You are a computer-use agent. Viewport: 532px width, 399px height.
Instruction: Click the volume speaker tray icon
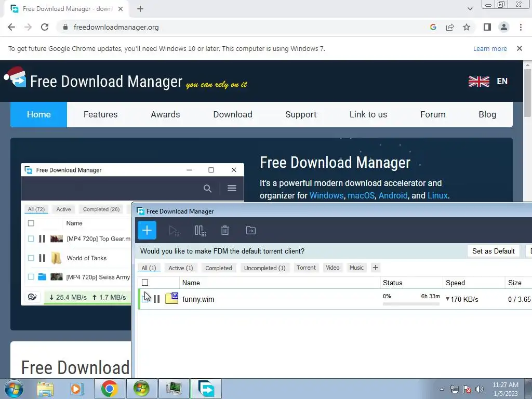pos(480,389)
